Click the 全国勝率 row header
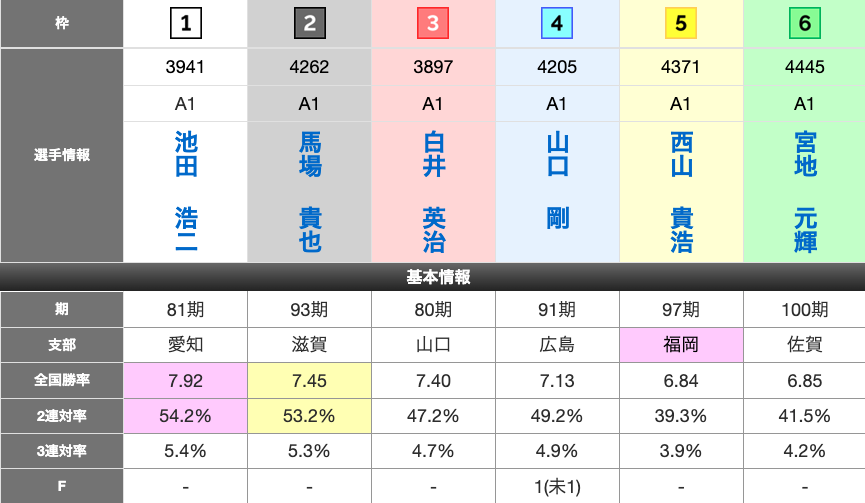 62,380
